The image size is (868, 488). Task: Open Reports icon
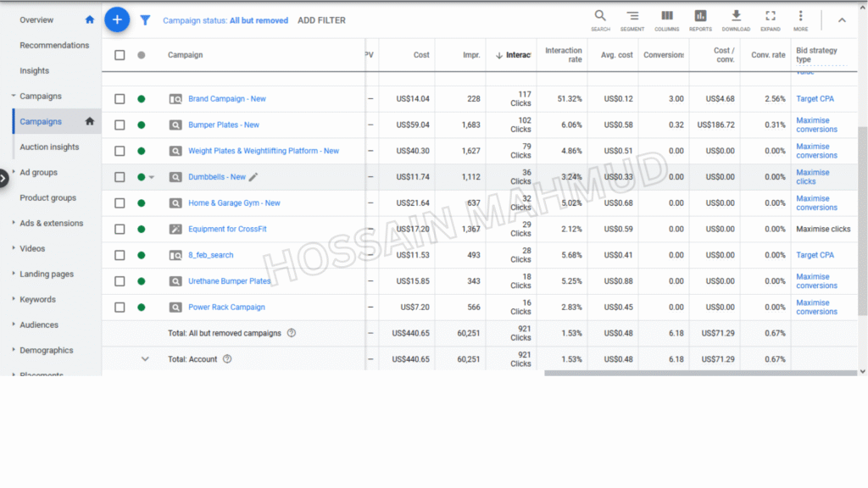(x=700, y=20)
